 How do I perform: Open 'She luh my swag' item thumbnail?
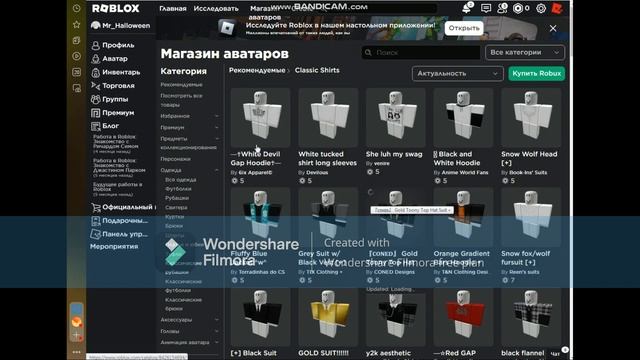tap(396, 118)
